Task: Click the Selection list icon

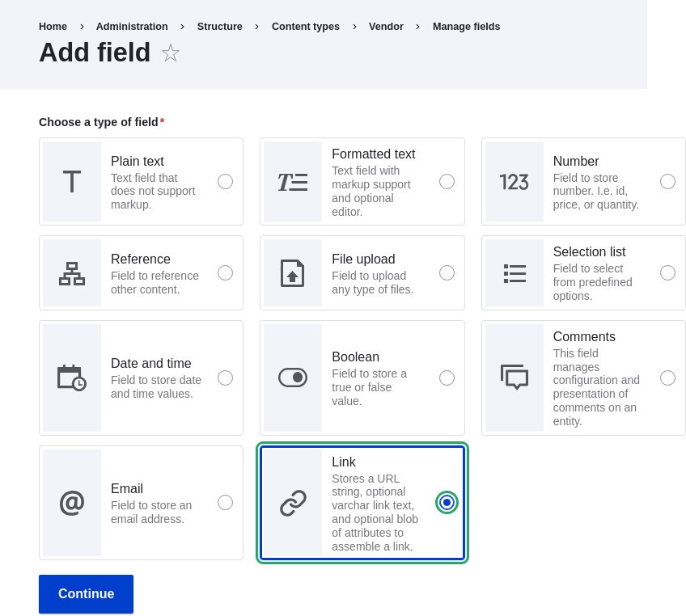Action: click(514, 273)
